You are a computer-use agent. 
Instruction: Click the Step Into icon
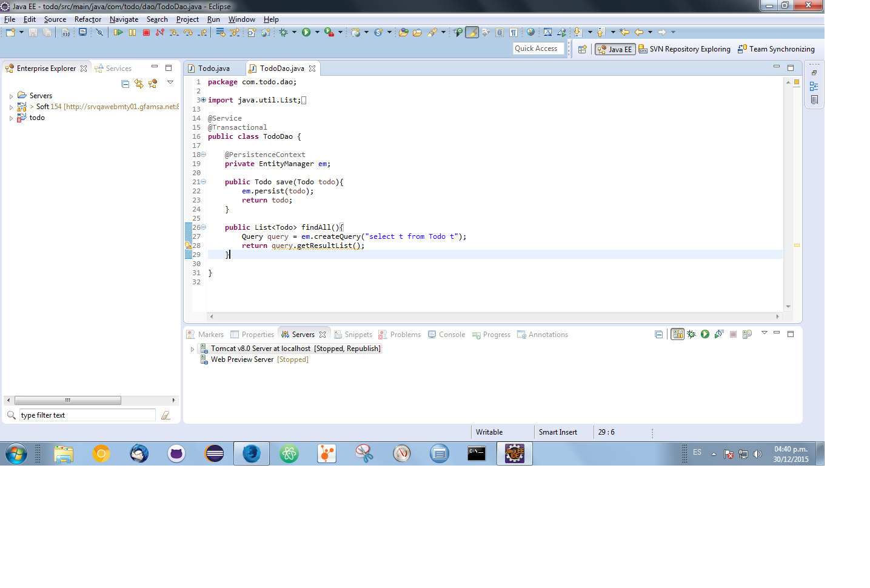[x=174, y=32]
